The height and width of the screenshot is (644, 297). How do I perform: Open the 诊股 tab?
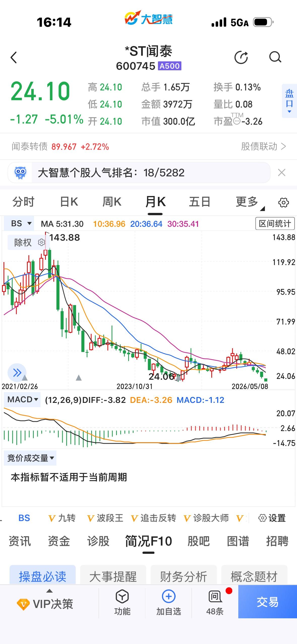click(98, 541)
